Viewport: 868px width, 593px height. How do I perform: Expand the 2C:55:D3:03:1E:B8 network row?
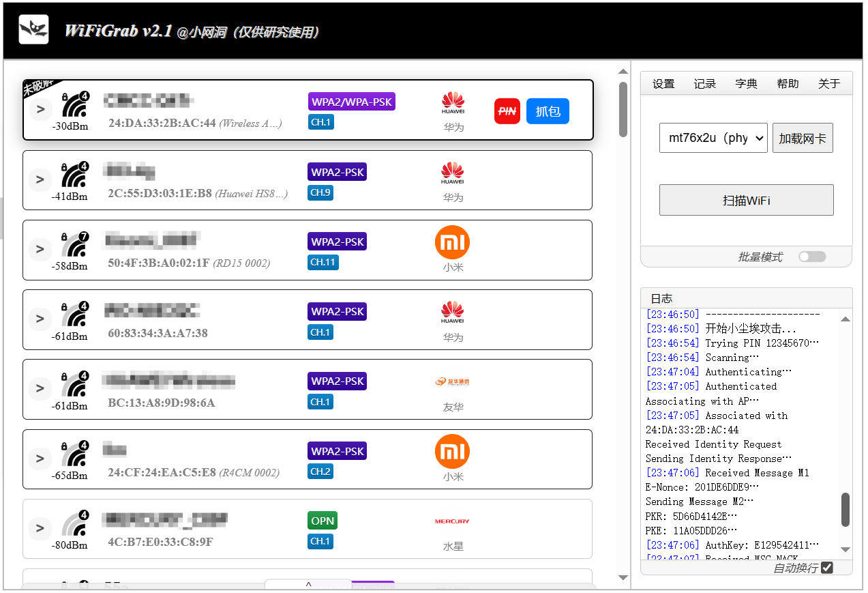pos(40,179)
